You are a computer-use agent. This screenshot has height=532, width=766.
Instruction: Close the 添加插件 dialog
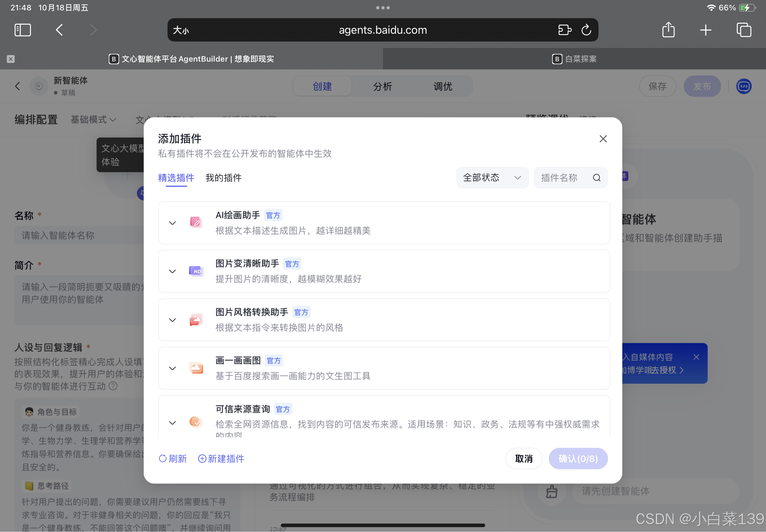point(603,139)
